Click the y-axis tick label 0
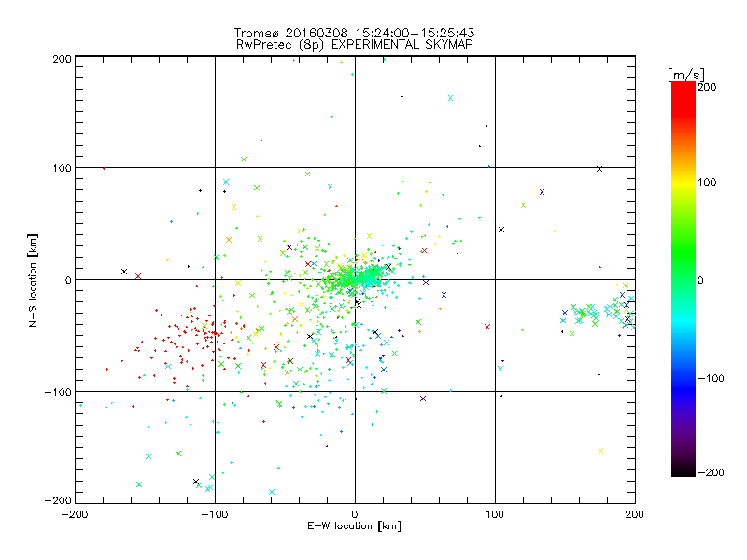 (x=68, y=280)
